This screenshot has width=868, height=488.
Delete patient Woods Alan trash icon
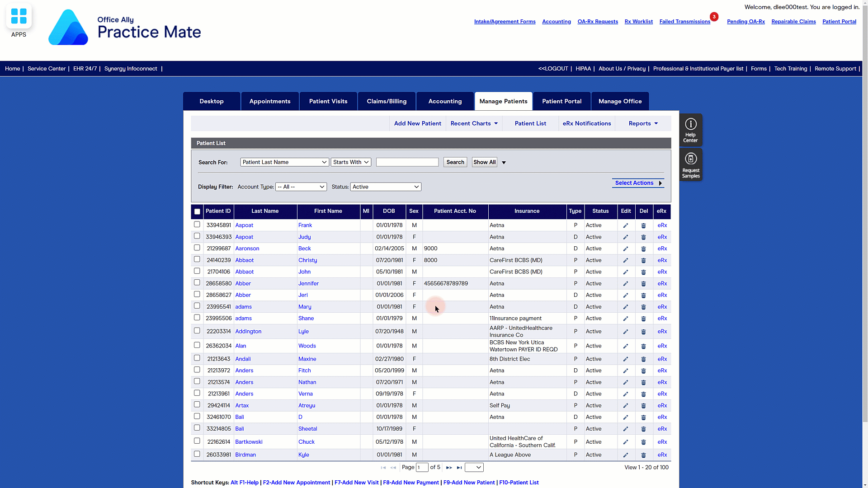point(643,346)
